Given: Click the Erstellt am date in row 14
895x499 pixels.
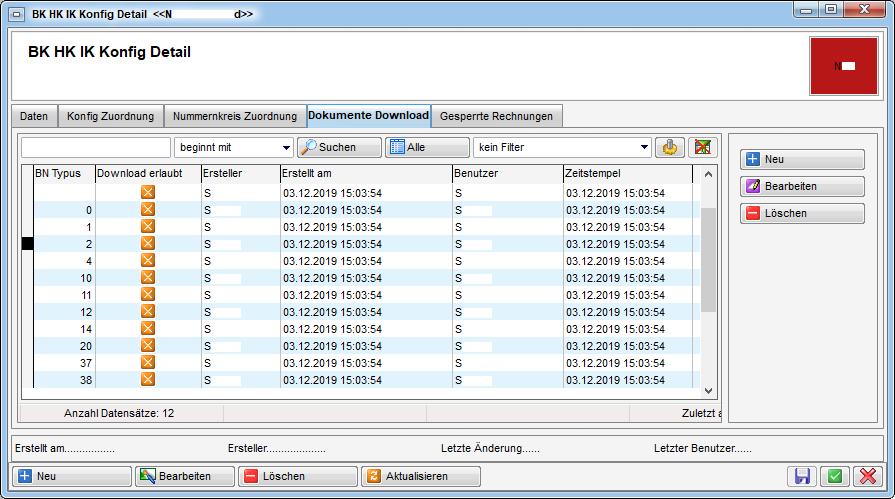Looking at the screenshot, I should pos(332,329).
